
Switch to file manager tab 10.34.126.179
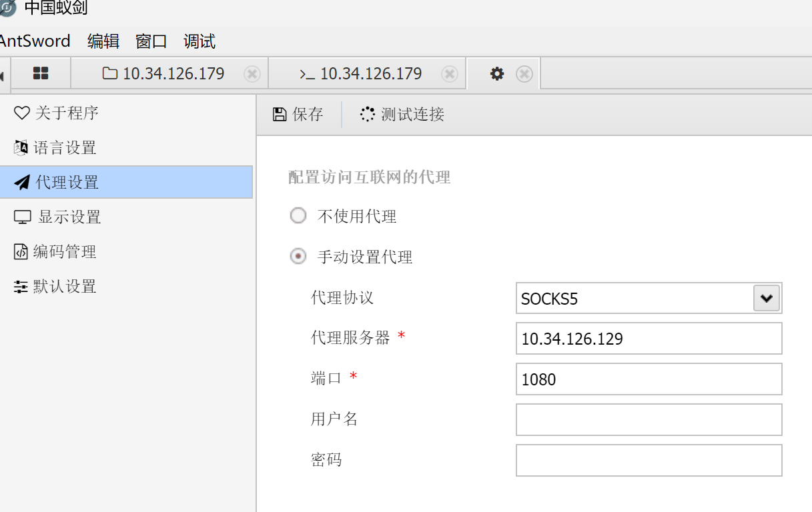(169, 73)
